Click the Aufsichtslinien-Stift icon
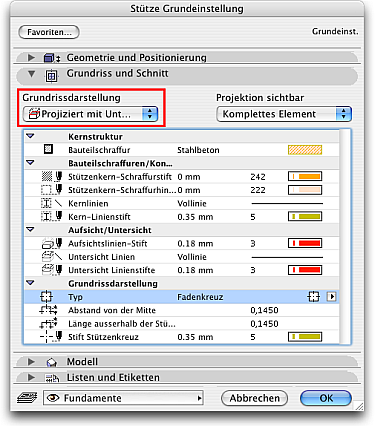This screenshot has width=375, height=426. pos(52,243)
